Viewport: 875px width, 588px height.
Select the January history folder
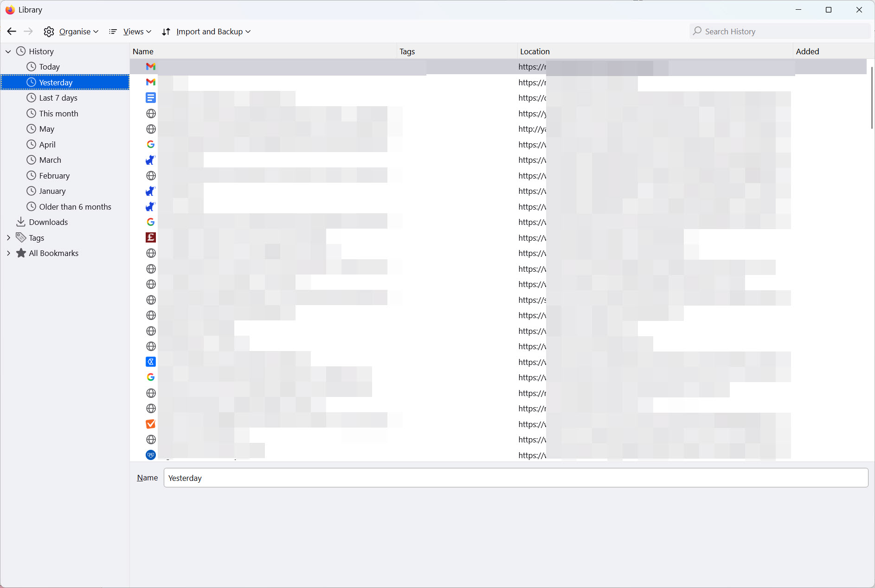click(52, 191)
